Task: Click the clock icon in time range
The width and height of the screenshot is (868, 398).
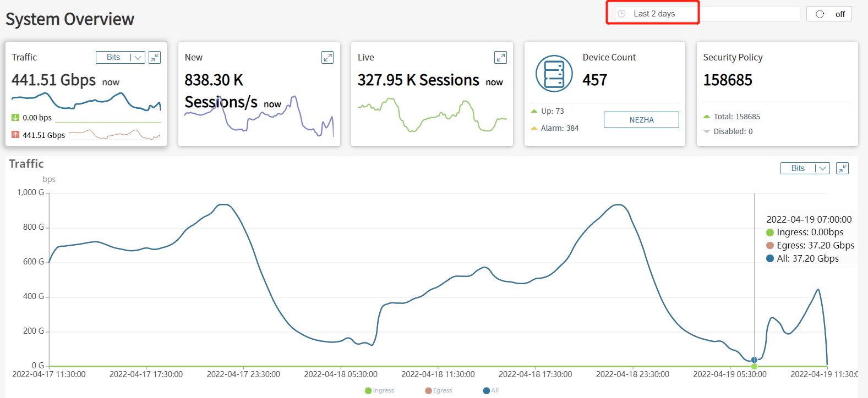Action: [x=622, y=14]
